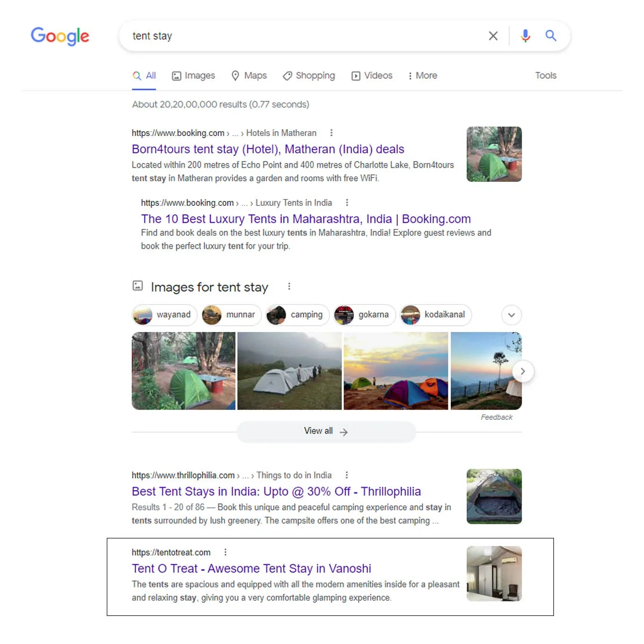Screen dimensions: 644x644
Task: Open the Tools option
Action: pos(546,76)
